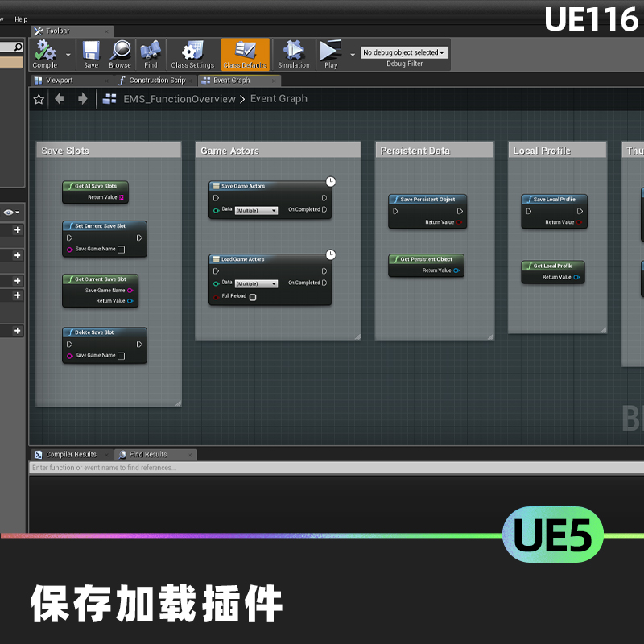644x644 pixels.
Task: Click clock icon on Save Game Actors node
Action: (331, 182)
